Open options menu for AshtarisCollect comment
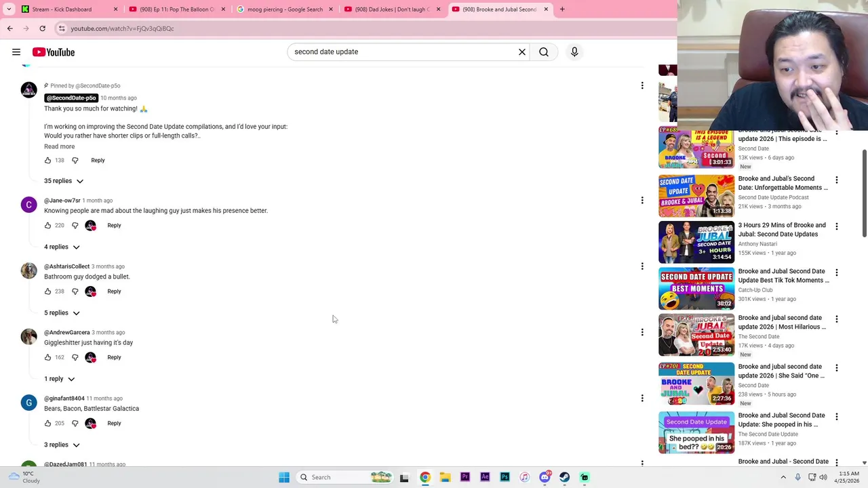868x488 pixels. click(x=642, y=266)
